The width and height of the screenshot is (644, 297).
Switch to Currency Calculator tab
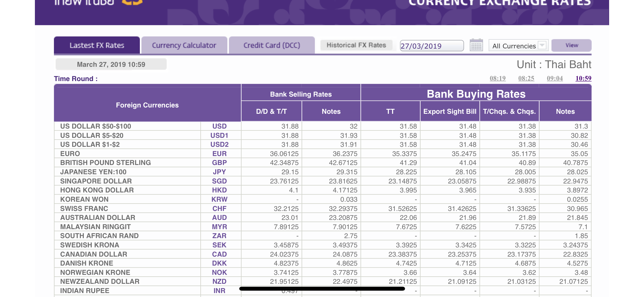[184, 45]
